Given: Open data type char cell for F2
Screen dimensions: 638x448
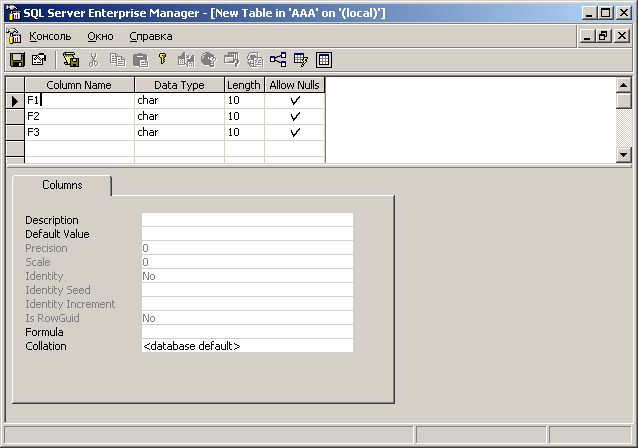Looking at the screenshot, I should pyautogui.click(x=179, y=116).
